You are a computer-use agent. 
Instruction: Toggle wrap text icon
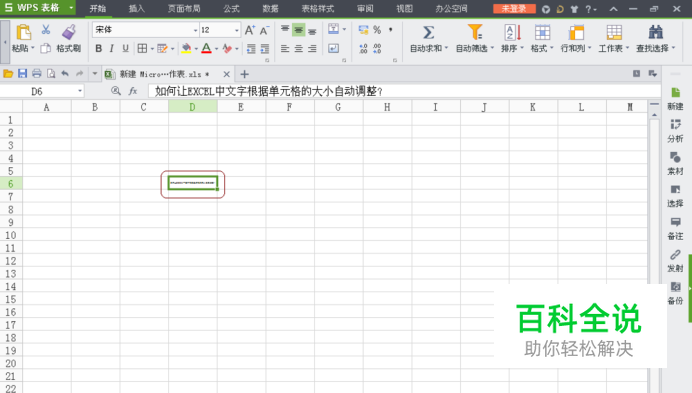pos(334,48)
